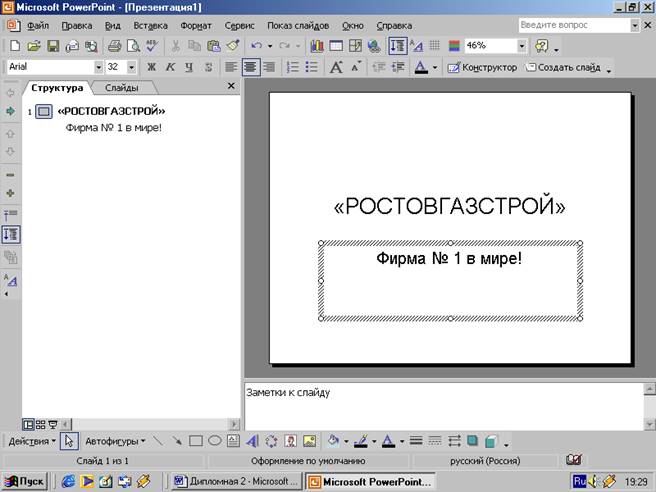Click the Increase Font Size icon
Image resolution: width=656 pixels, height=492 pixels.
pos(335,67)
